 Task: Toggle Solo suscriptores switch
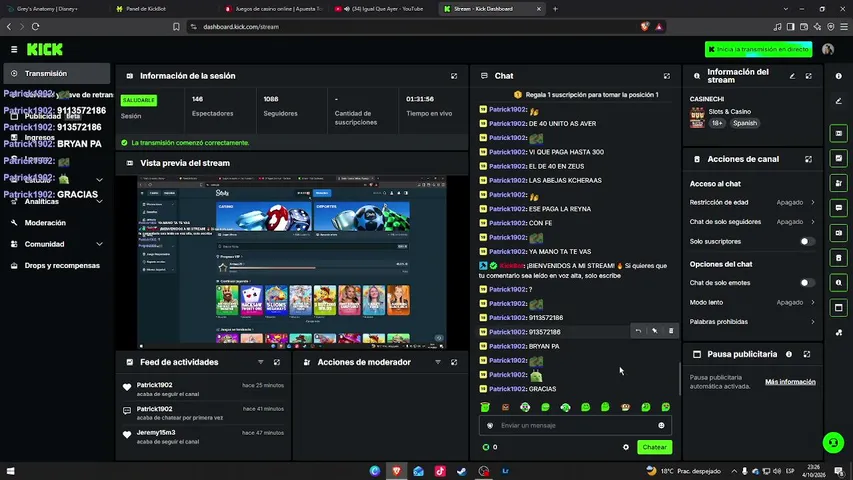tap(807, 242)
